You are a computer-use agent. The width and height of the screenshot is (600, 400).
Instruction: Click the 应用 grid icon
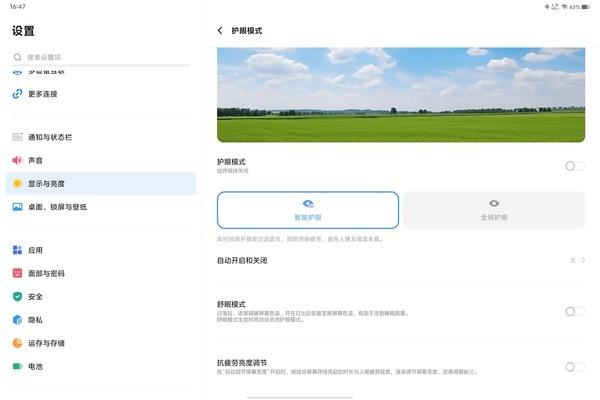pos(17,250)
